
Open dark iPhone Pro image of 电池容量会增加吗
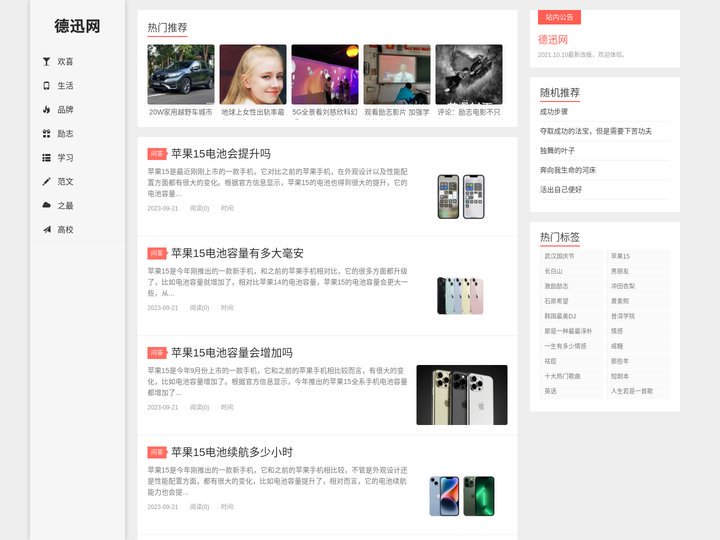(462, 395)
